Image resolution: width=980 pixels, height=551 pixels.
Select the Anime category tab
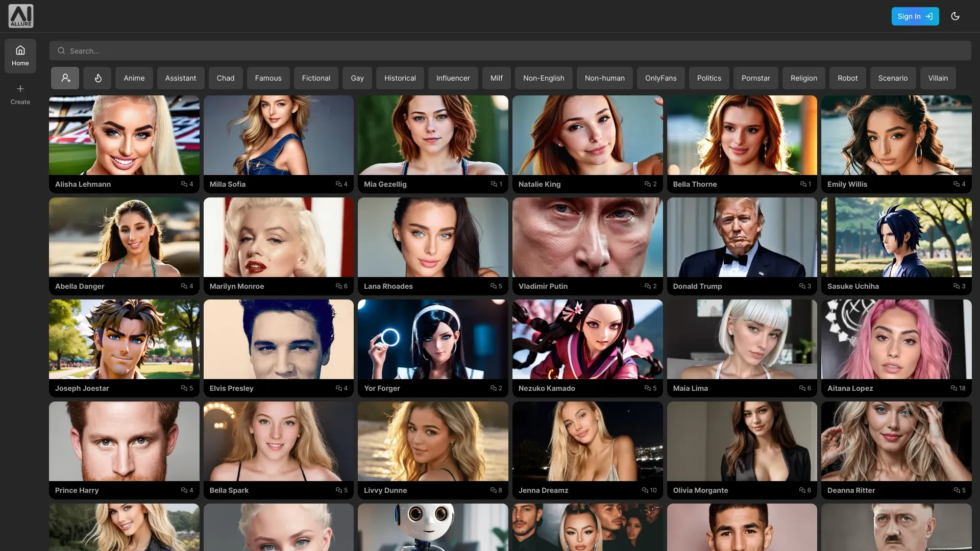pyautogui.click(x=133, y=78)
